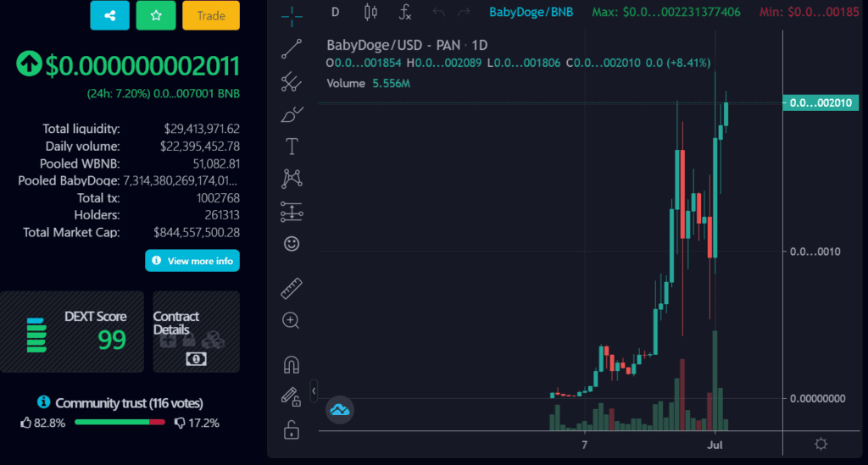Screen dimensions: 868x465
Task: Click Daily volume value $22,395,452.78
Action: coord(200,146)
